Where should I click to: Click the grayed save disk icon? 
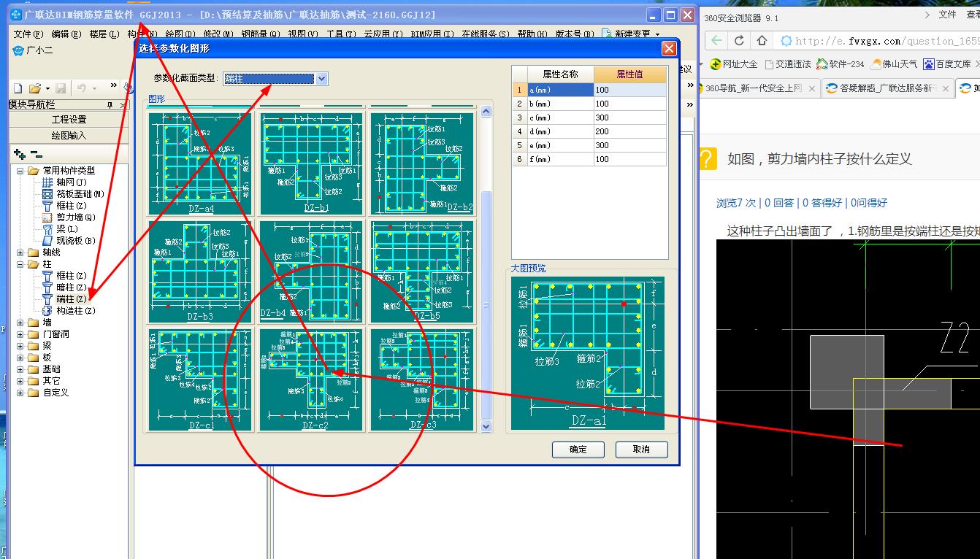pos(61,88)
